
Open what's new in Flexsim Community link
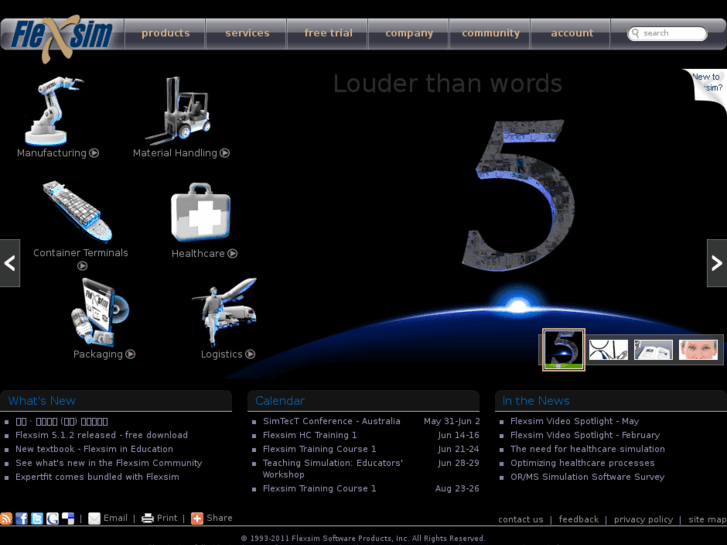click(108, 463)
